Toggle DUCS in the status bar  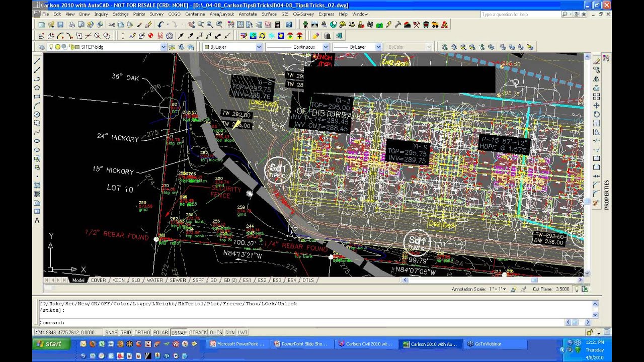click(x=216, y=332)
